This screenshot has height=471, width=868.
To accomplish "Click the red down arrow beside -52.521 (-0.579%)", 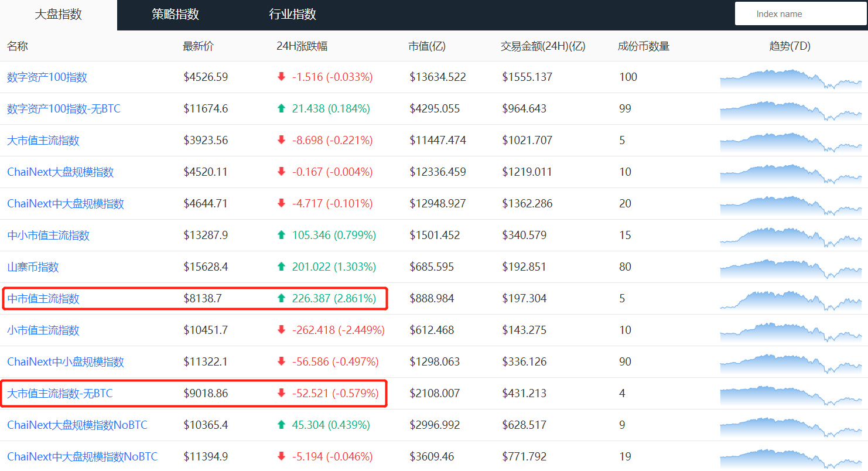I will tap(281, 393).
